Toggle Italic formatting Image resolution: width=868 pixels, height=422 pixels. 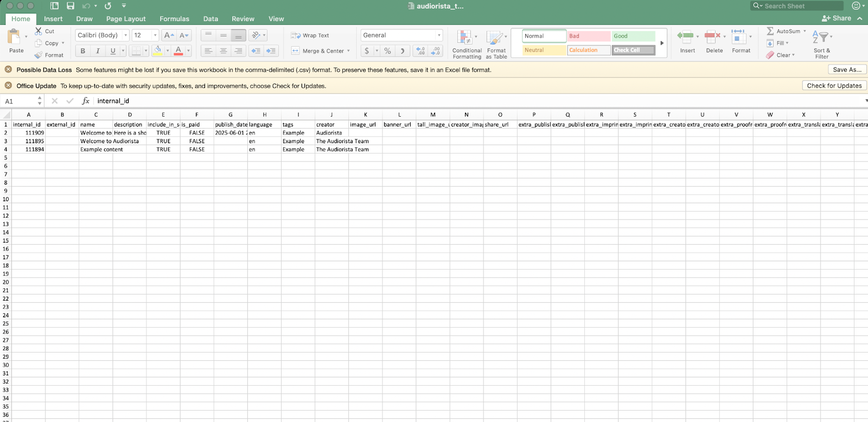click(x=98, y=51)
